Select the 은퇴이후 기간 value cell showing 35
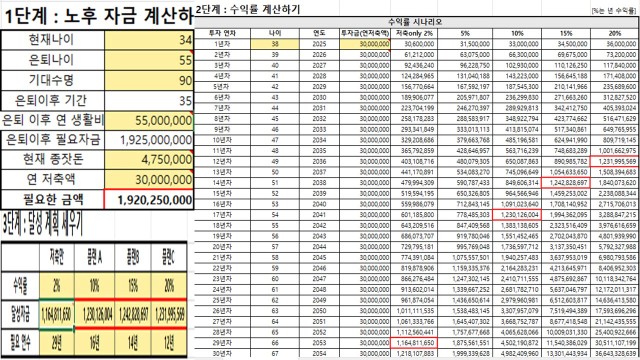The height and width of the screenshot is (360, 640). point(149,100)
